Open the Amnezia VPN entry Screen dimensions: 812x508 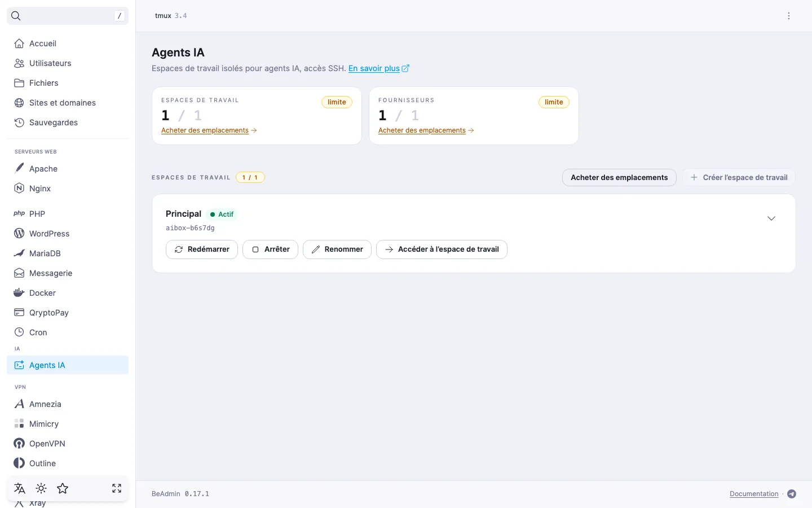(68, 404)
